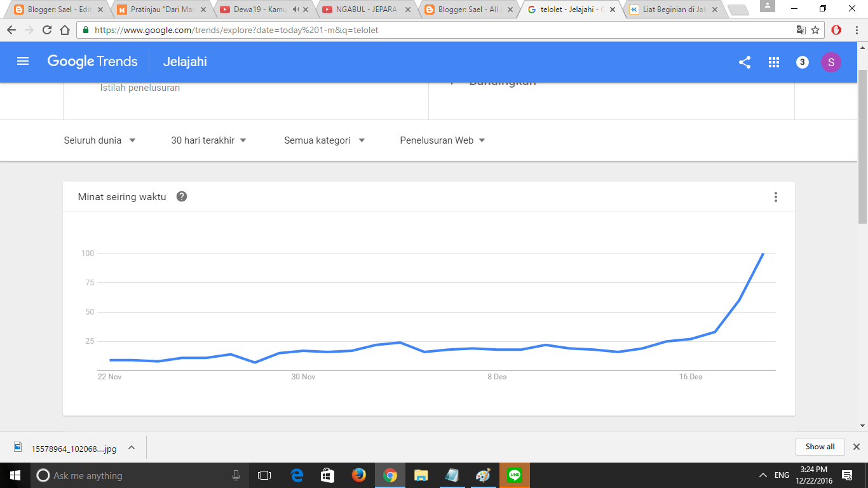Reload the page
Viewport: 868px width, 488px height.
point(47,30)
